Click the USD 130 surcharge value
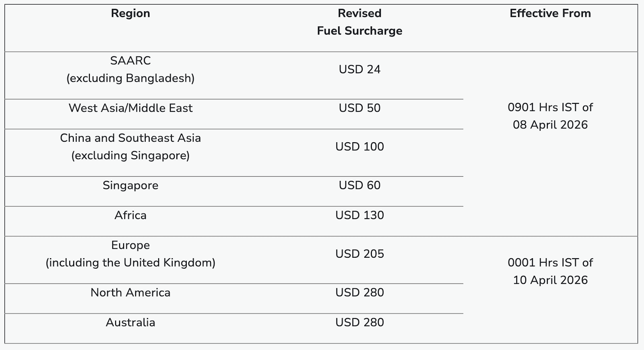 359,215
